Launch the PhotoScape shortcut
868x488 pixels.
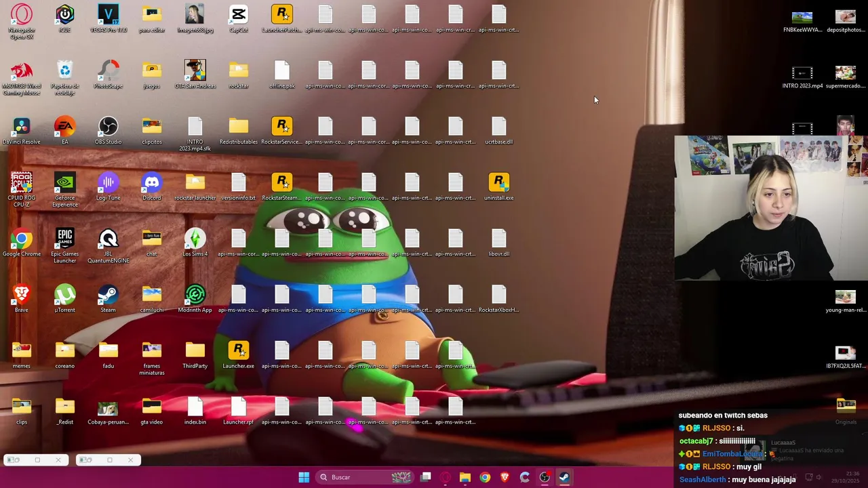tap(108, 75)
